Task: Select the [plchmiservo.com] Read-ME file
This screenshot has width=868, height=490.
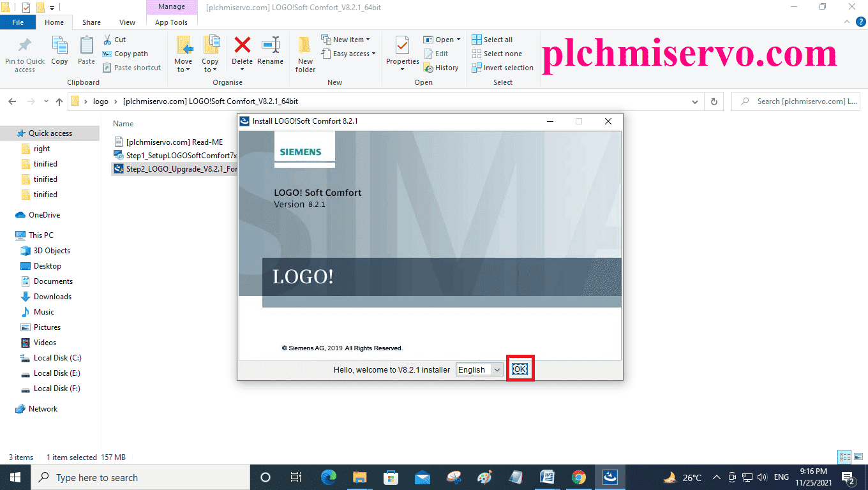Action: 174,142
